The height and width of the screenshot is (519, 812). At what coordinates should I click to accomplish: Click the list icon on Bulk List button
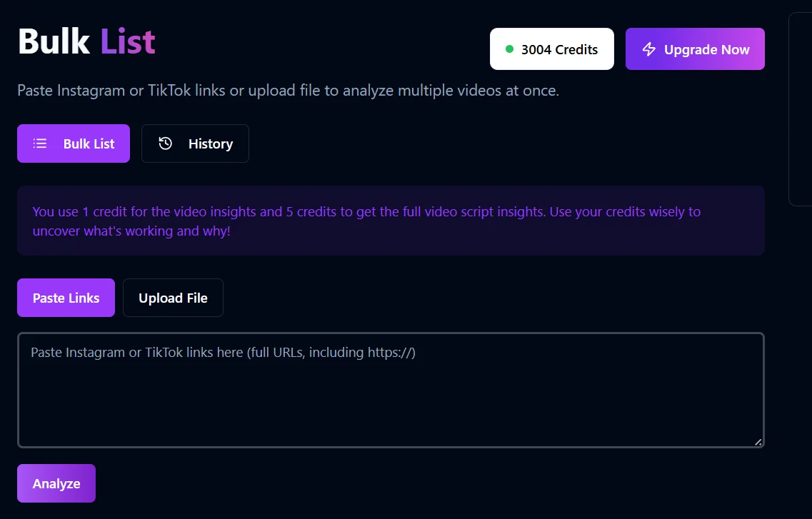click(40, 143)
